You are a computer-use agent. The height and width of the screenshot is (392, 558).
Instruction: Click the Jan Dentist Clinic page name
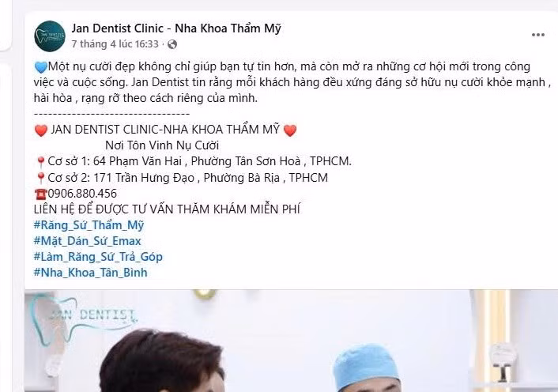click(x=176, y=28)
